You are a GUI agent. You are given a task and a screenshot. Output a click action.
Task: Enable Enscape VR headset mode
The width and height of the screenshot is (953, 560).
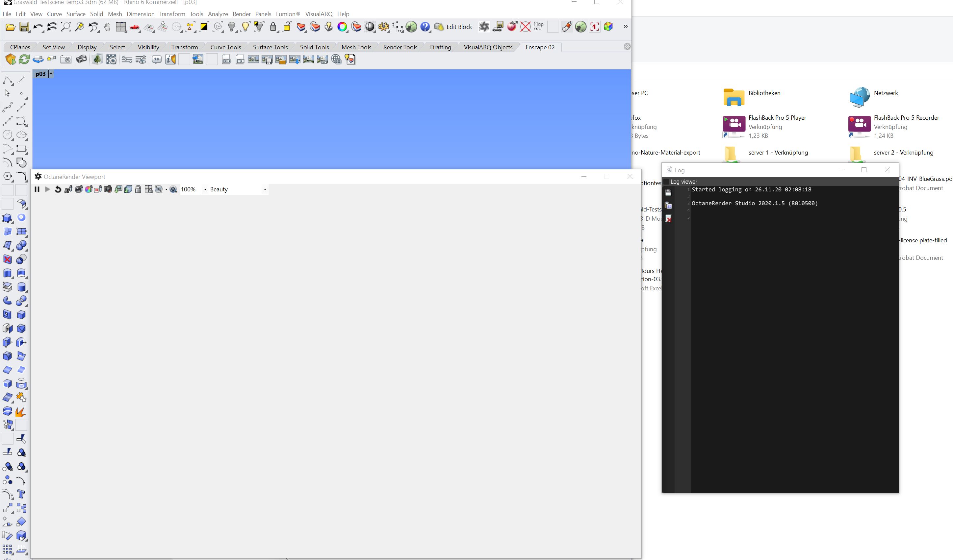(x=81, y=59)
